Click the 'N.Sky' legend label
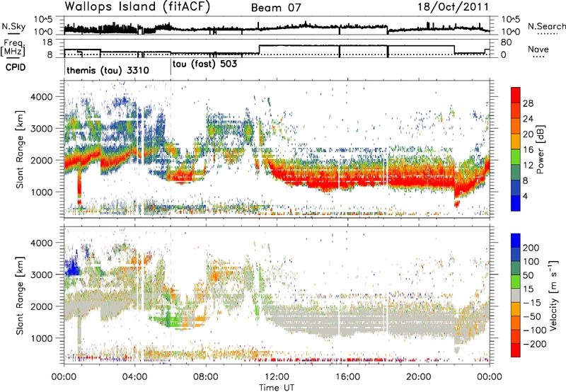Image resolution: width=566 pixels, height=392 pixels. [x=13, y=26]
